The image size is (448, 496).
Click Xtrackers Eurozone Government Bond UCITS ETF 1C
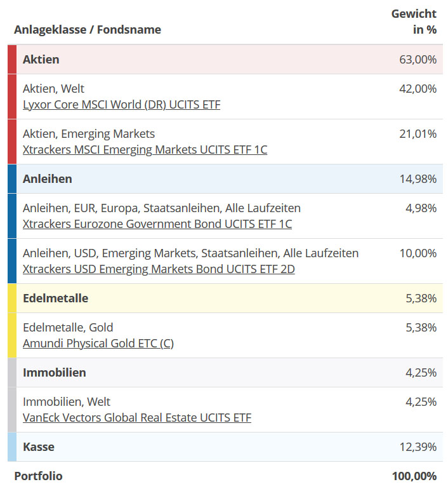157,224
